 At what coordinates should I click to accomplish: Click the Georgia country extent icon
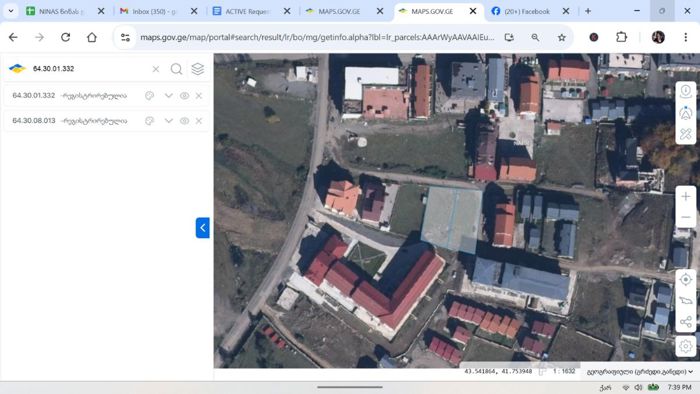[686, 301]
